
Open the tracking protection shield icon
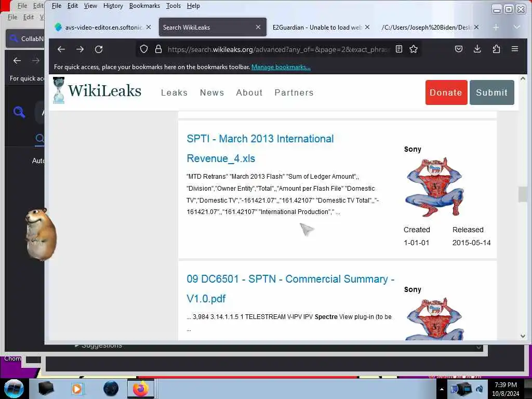(144, 49)
